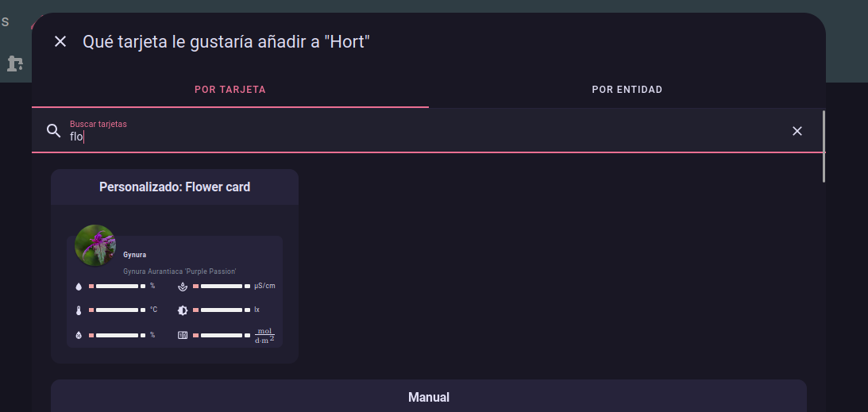
Task: Select the Por Tarjeta tab
Action: pyautogui.click(x=230, y=90)
